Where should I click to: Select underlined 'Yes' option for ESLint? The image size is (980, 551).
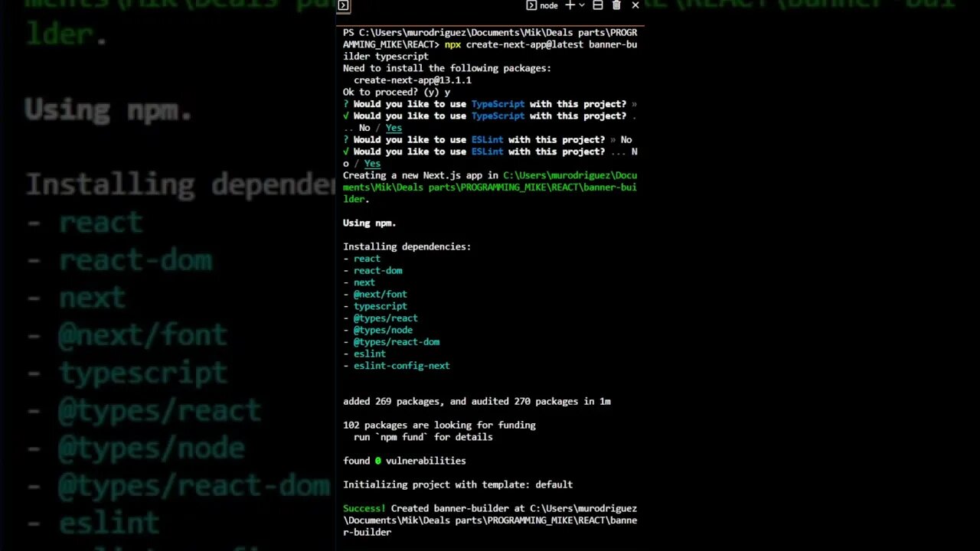coord(372,164)
